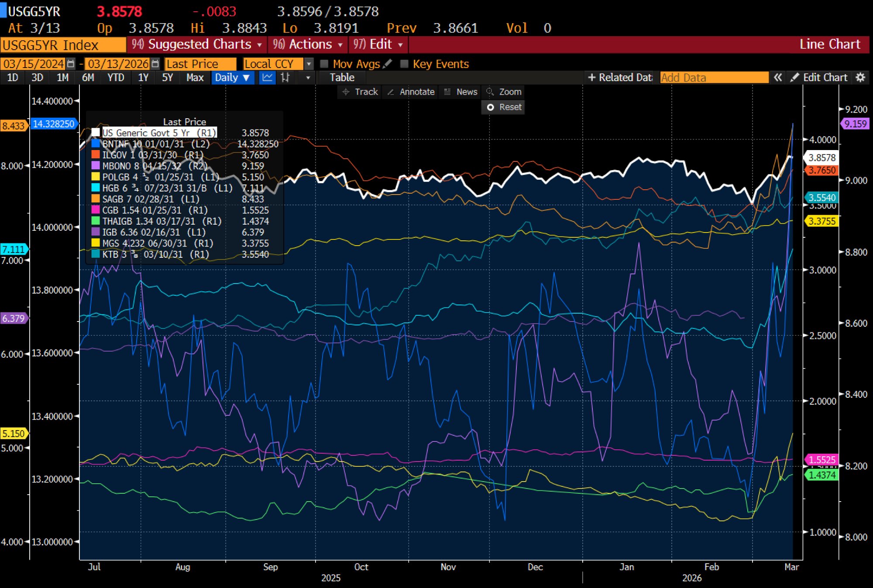Click the orange ILGOV legend color swatch
The image size is (873, 588).
96,154
